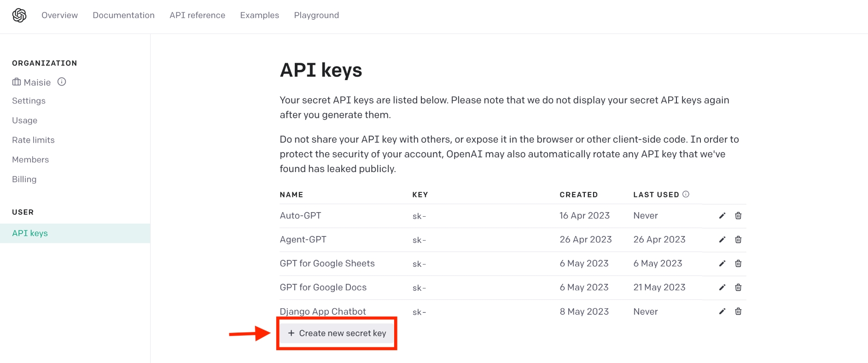This screenshot has height=363, width=868.
Task: Click the API keys page heading
Action: tap(321, 70)
